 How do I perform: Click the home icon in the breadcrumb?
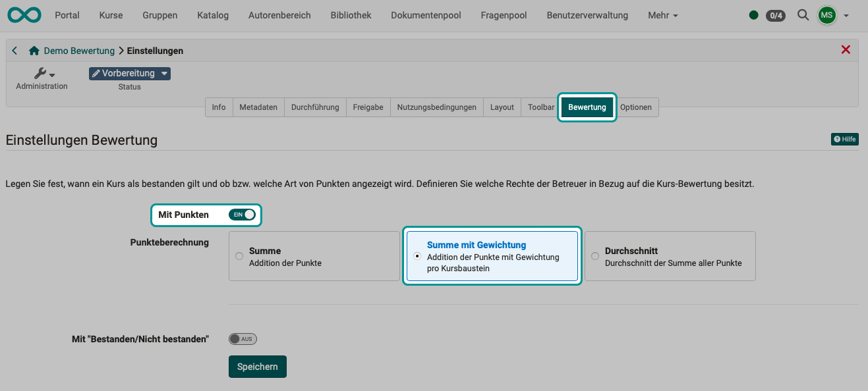click(x=33, y=50)
